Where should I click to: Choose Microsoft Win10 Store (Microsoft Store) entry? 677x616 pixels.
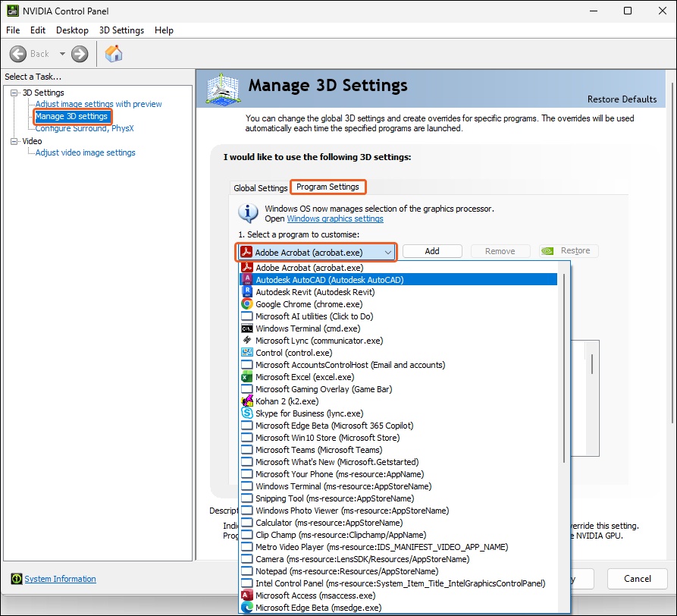coord(398,438)
